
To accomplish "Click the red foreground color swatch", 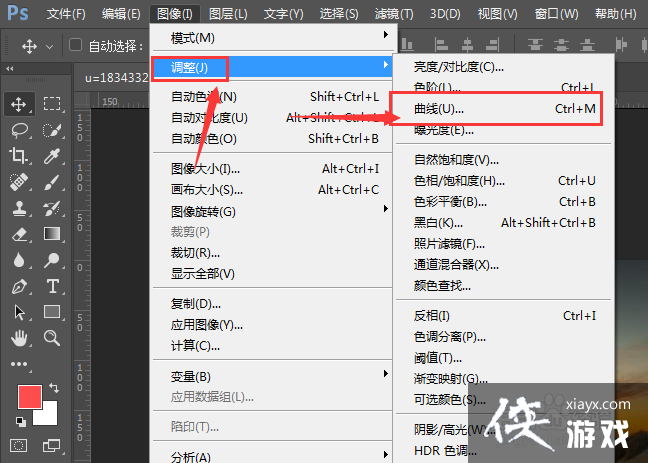I will pyautogui.click(x=28, y=397).
